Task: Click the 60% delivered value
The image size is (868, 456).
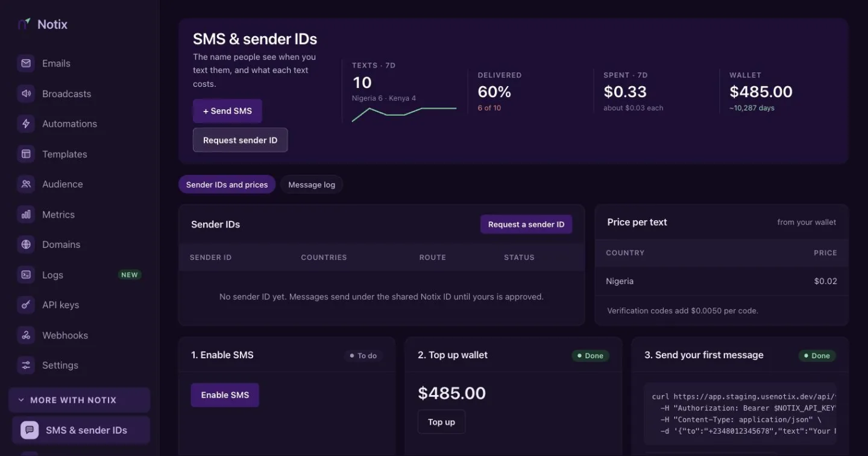Action: [x=494, y=92]
